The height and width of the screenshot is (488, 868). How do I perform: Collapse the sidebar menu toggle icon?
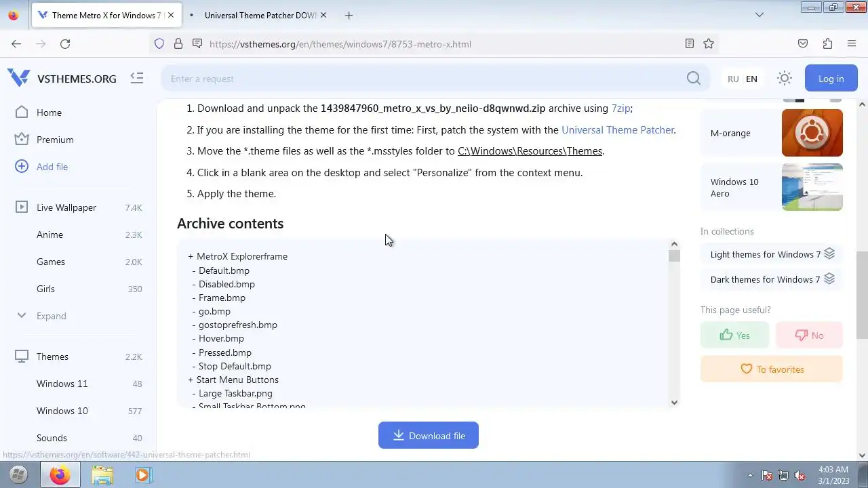(x=137, y=79)
